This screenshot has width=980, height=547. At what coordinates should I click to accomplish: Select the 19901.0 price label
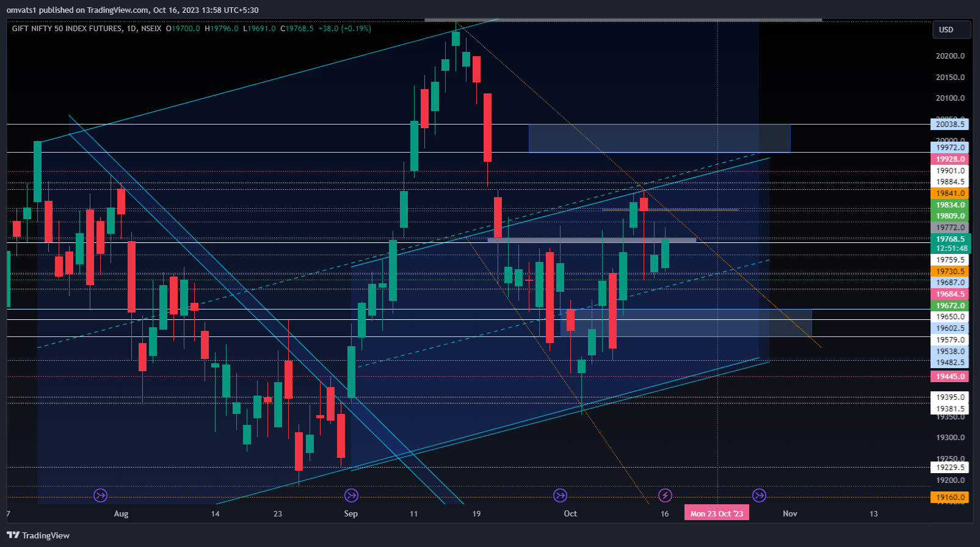pyautogui.click(x=950, y=171)
